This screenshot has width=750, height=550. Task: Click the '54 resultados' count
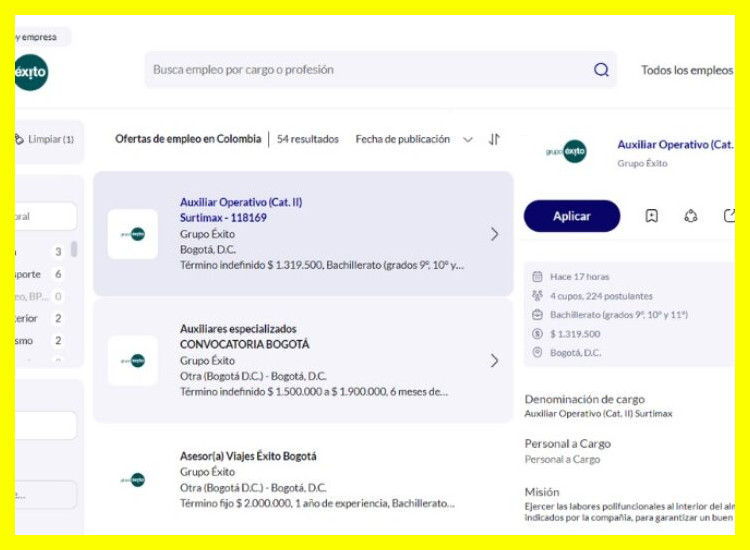308,139
